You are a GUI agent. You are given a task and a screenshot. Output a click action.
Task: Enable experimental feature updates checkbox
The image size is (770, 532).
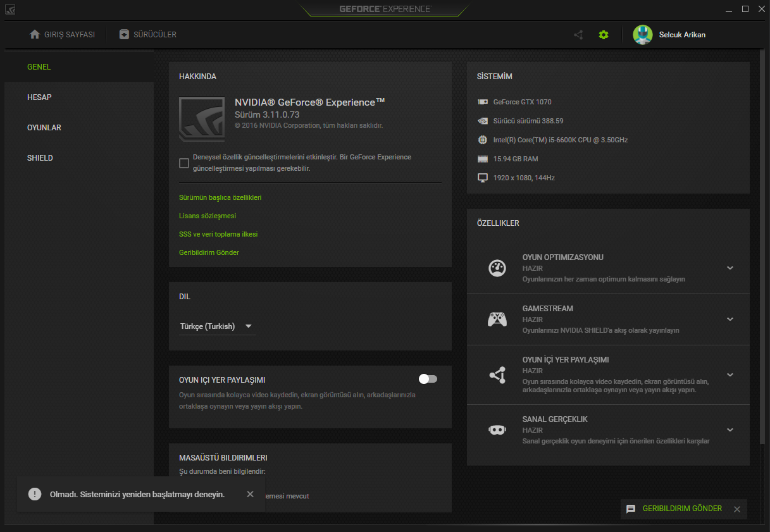[184, 163]
